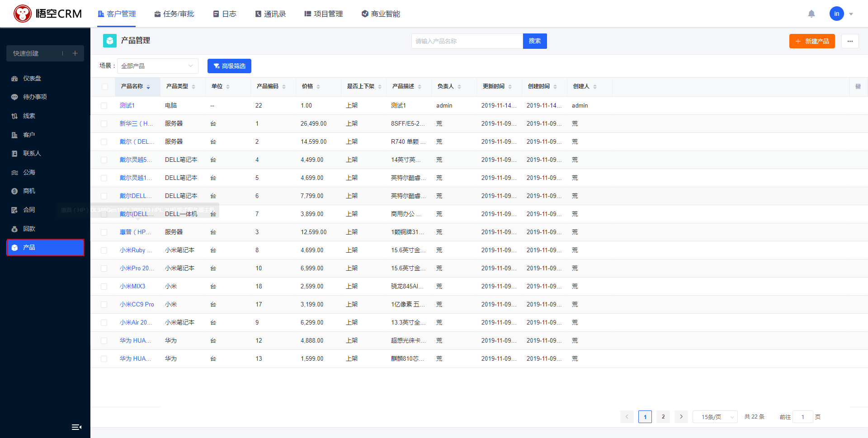
Task: Switch to 项目管理 tab
Action: (323, 14)
